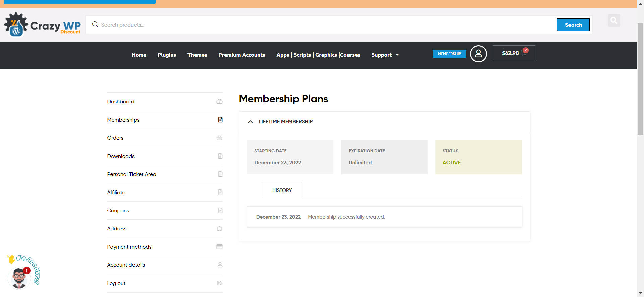Go to Premium Accounts page
This screenshot has height=297, width=644.
[x=241, y=55]
